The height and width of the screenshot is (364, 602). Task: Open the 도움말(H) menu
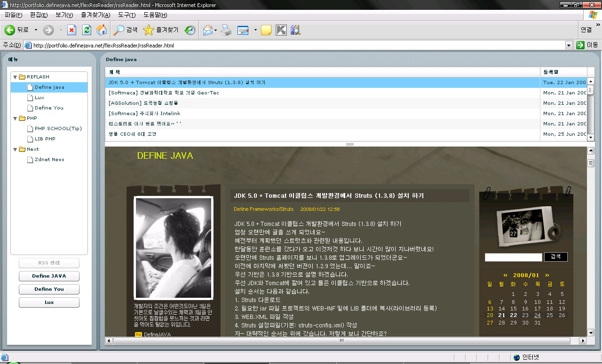[x=155, y=15]
